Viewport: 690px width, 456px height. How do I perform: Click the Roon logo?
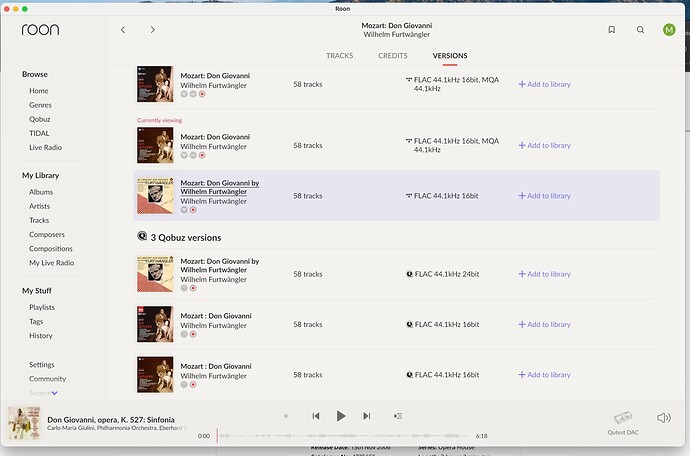coord(40,29)
